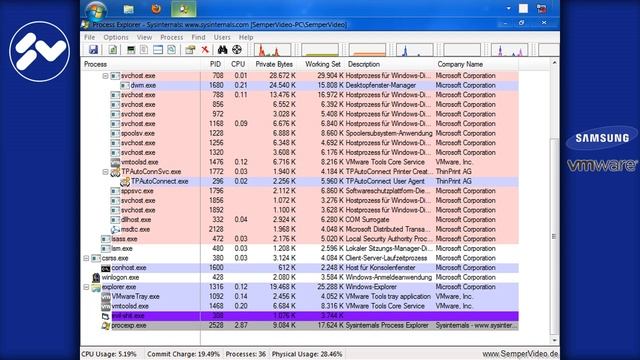Click Physical Usage 28.46% in status bar
This screenshot has height=360, width=640.
coord(307,354)
